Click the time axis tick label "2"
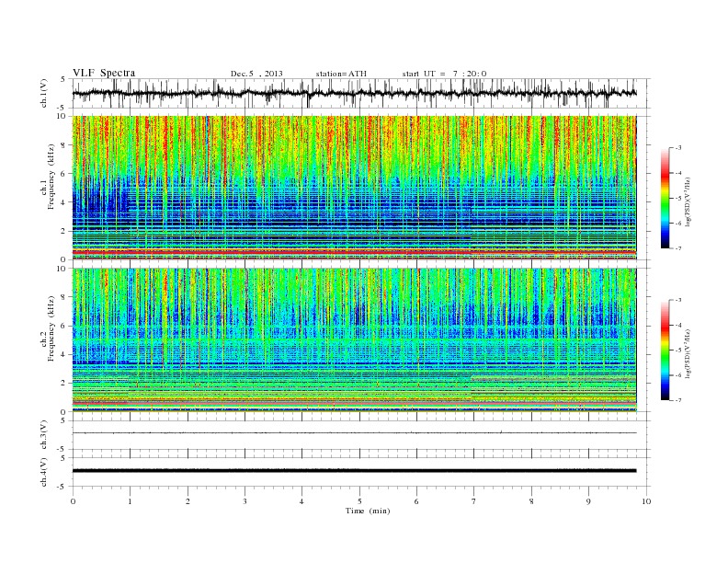The width and height of the screenshot is (728, 563). [188, 501]
